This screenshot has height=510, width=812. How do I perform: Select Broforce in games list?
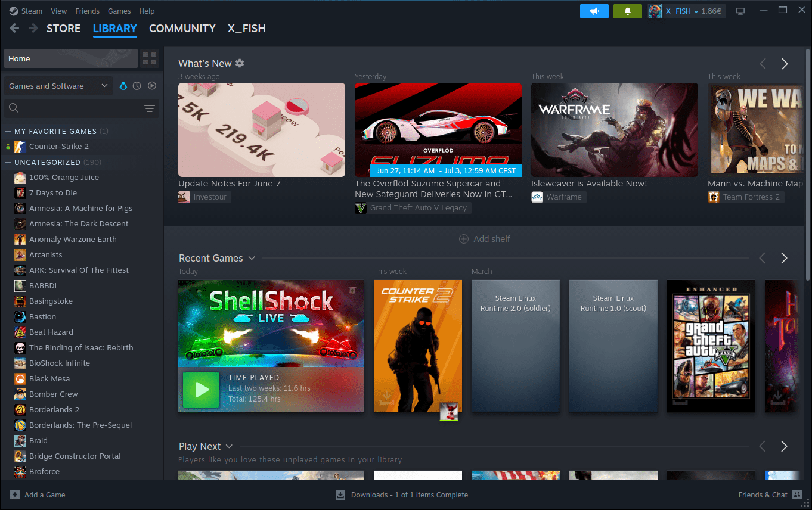(82, 471)
